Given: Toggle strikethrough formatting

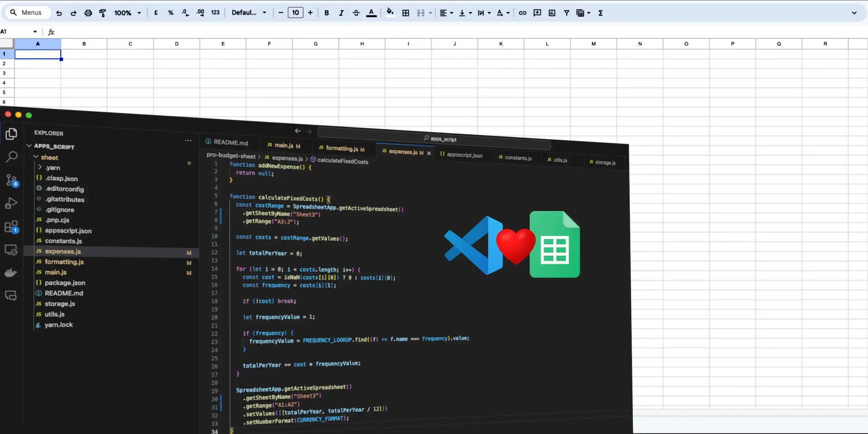Looking at the screenshot, I should click(x=356, y=13).
